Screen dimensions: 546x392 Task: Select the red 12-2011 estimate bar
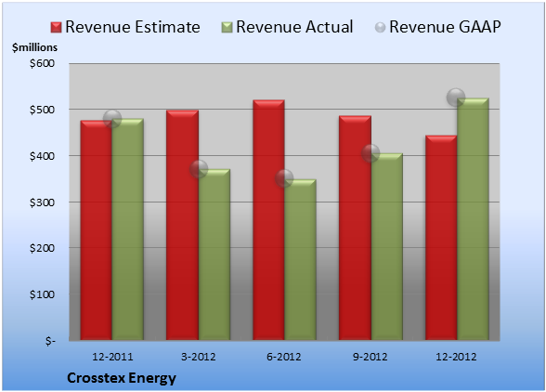97,230
